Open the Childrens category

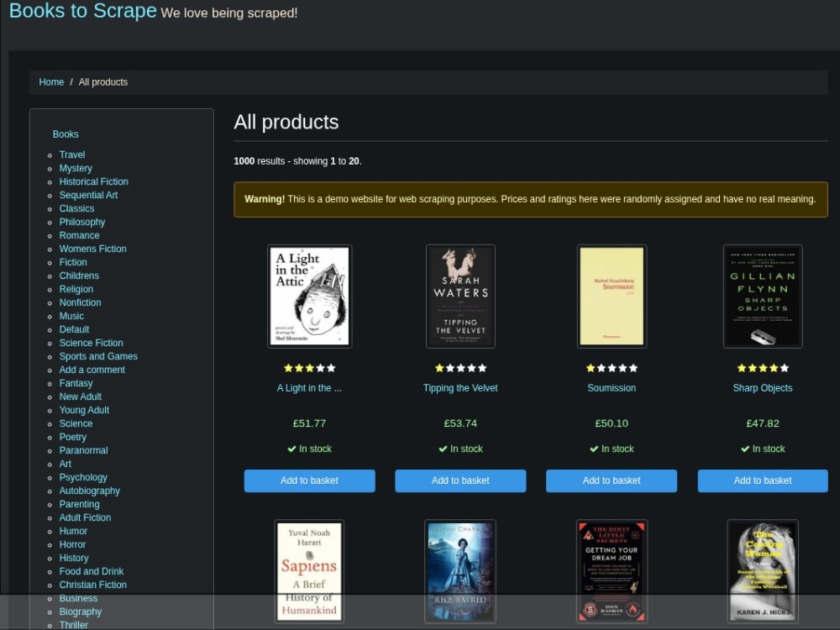79,276
